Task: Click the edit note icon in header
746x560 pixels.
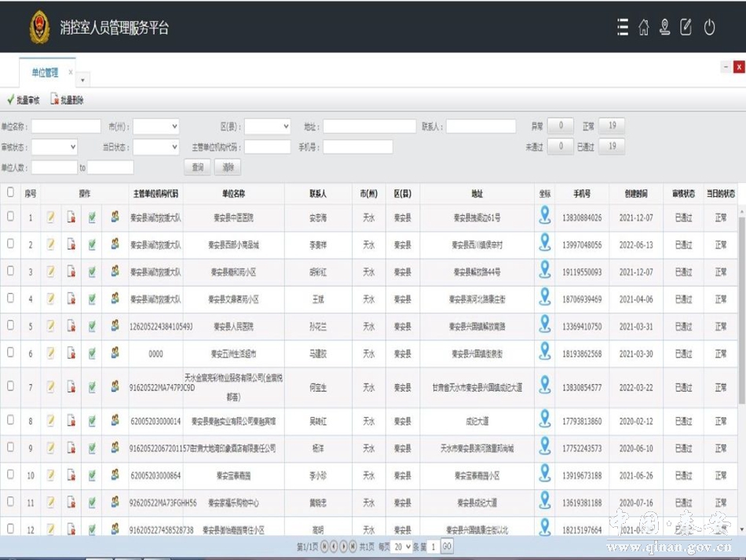Action: point(686,27)
